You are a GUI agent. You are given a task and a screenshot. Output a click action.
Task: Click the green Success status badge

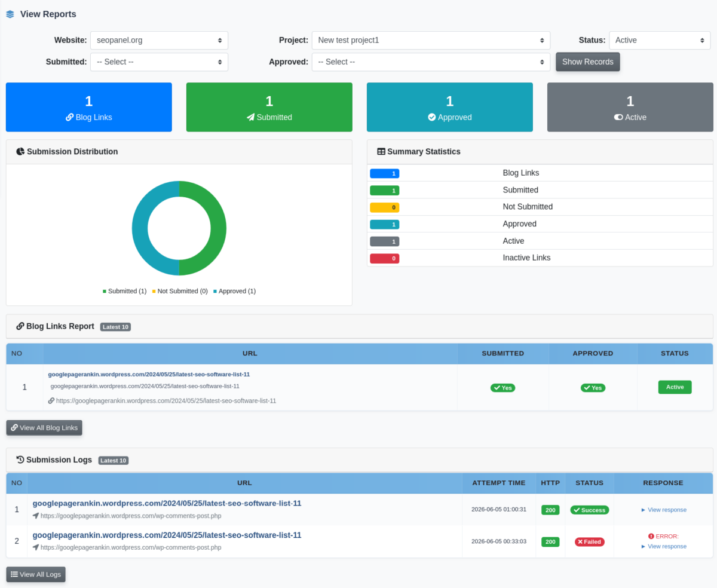pyautogui.click(x=590, y=510)
